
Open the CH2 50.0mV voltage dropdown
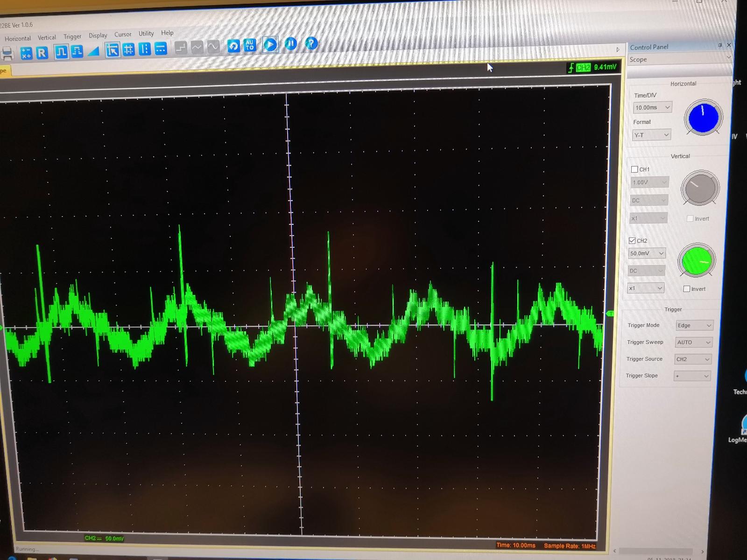click(x=647, y=253)
